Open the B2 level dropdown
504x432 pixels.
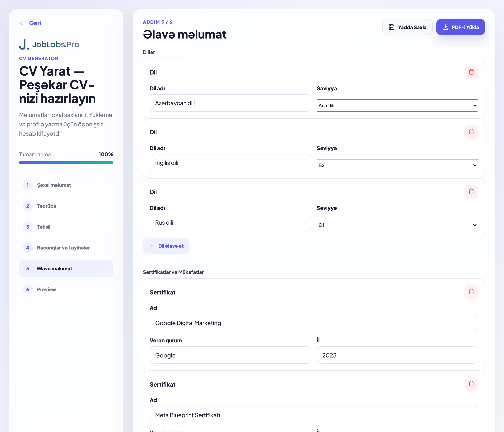397,165
